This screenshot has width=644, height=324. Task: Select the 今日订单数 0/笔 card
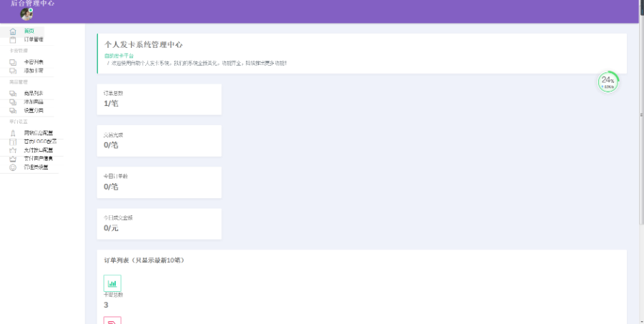[159, 182]
